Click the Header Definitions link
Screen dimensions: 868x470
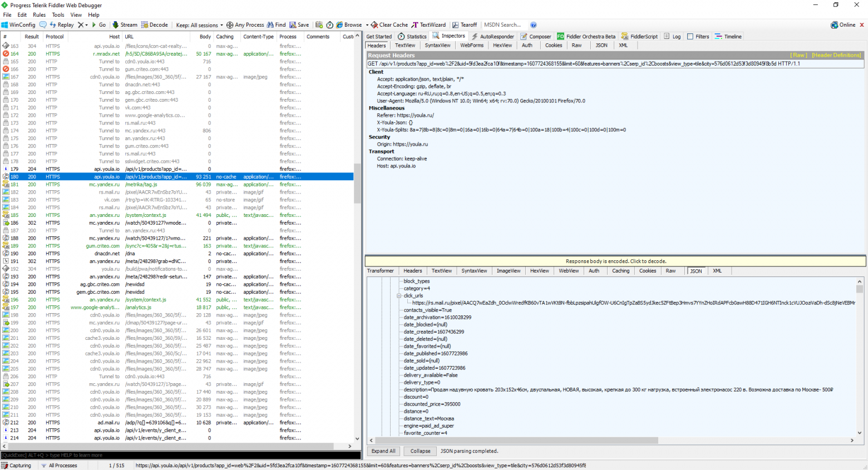point(836,56)
